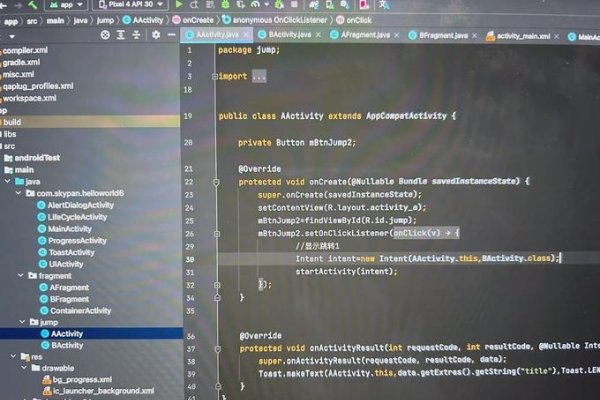Click the green Run app button
600x400 pixels.
(x=179, y=4)
